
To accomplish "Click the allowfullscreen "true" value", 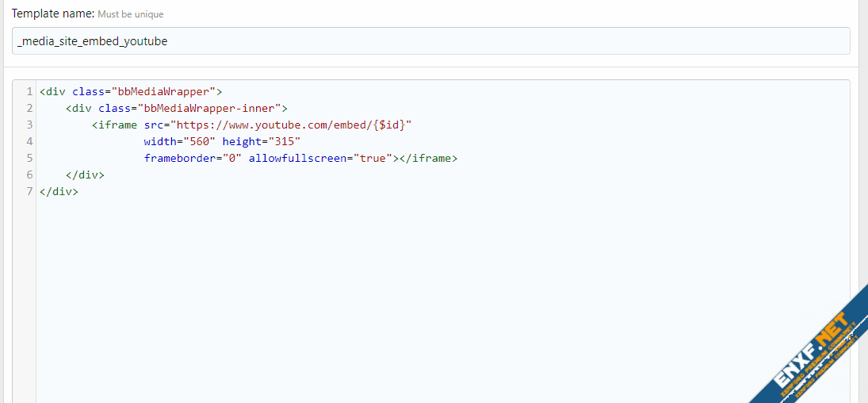I will pyautogui.click(x=373, y=158).
